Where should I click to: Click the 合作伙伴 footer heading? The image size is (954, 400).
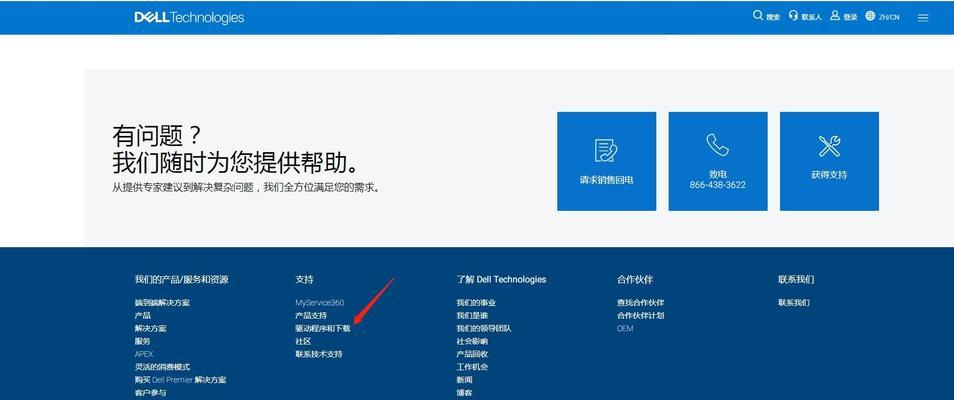point(635,279)
